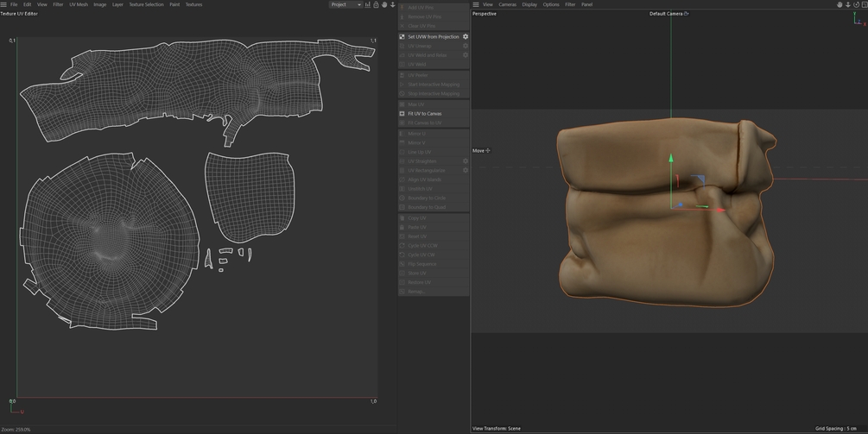
Task: Click Remove UV Pins
Action: point(434,16)
